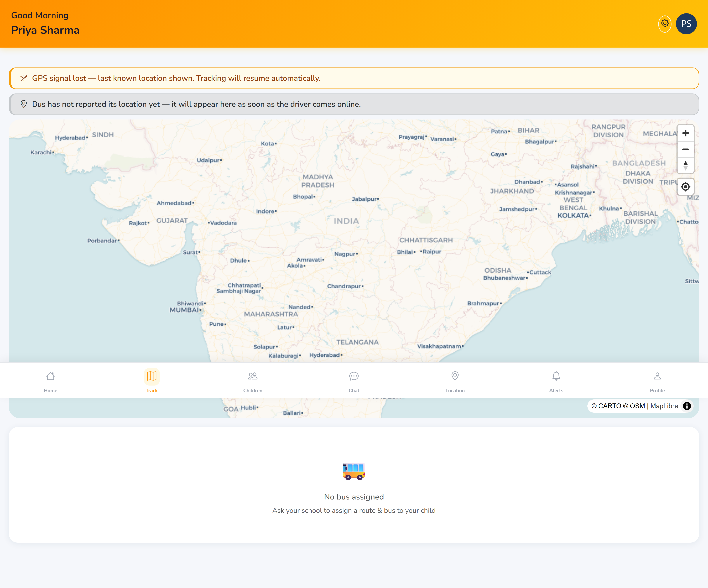Open the Children tab
708x588 pixels.
(x=253, y=381)
